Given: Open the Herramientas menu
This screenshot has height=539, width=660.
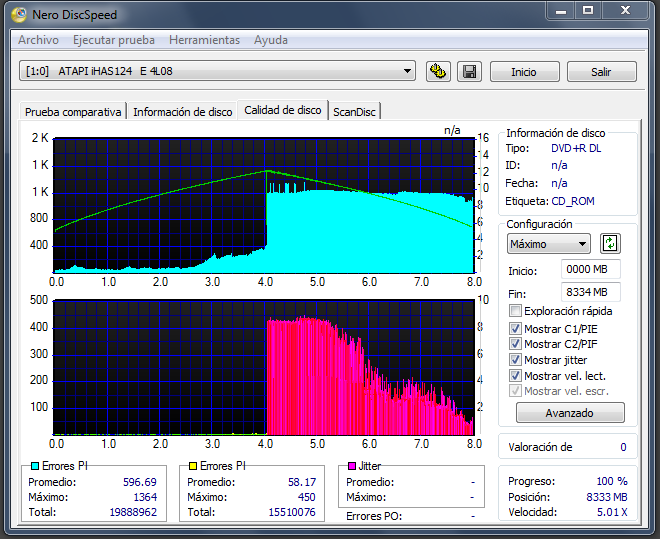Looking at the screenshot, I should [x=204, y=40].
